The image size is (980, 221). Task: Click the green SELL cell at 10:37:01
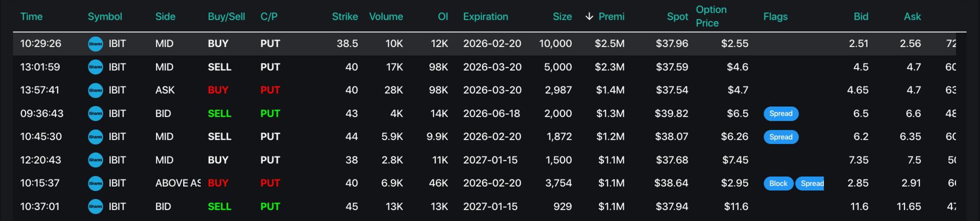[x=219, y=207]
